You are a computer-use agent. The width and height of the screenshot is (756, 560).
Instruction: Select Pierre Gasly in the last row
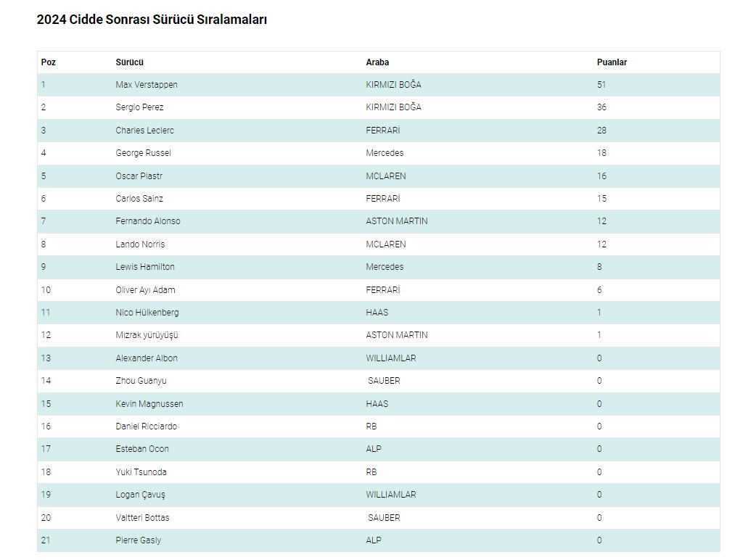139,540
